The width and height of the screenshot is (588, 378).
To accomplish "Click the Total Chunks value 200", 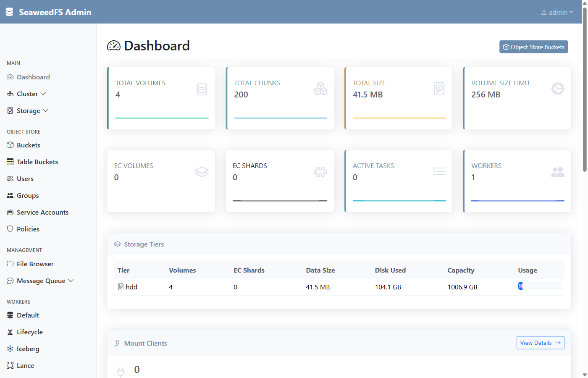I will (241, 95).
